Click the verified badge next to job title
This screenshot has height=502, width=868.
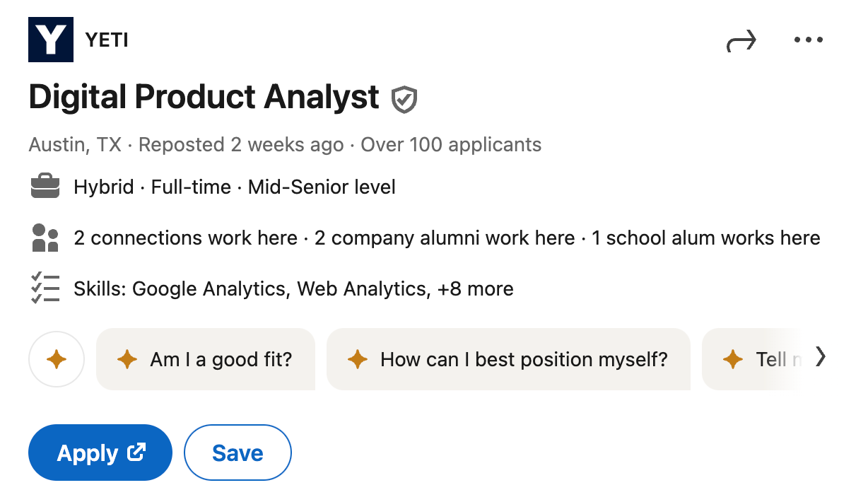click(x=403, y=99)
